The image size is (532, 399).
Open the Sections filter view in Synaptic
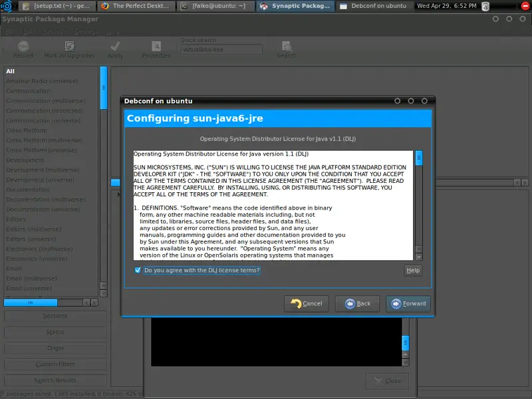tap(55, 317)
